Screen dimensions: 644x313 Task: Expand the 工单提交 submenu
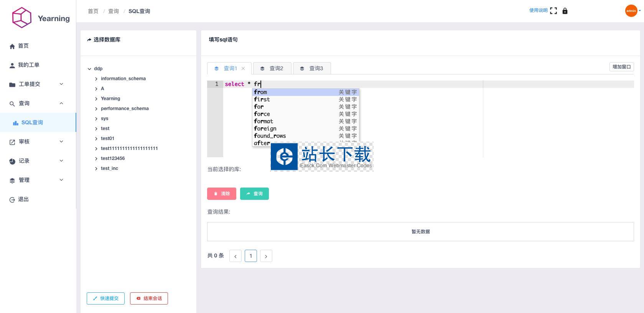pyautogui.click(x=61, y=84)
